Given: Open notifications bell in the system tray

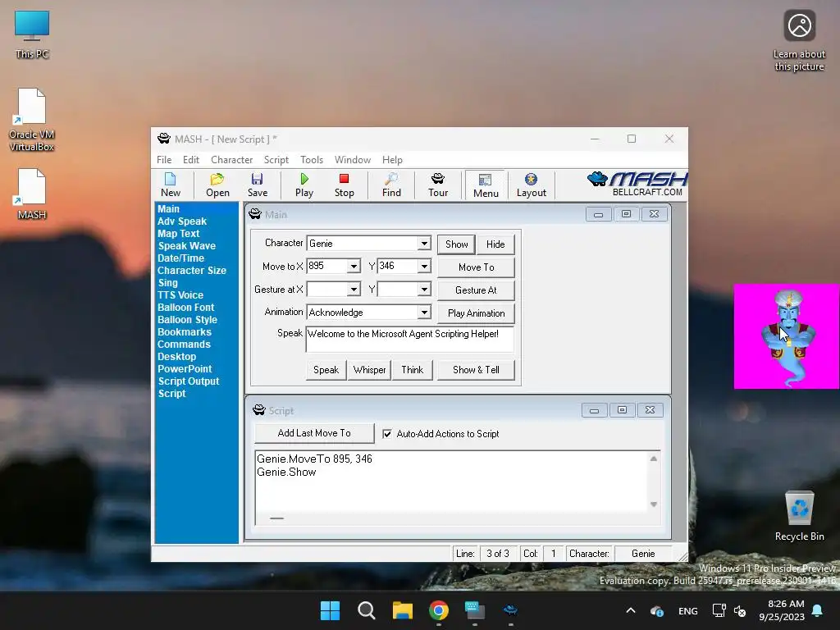Looking at the screenshot, I should tap(818, 610).
